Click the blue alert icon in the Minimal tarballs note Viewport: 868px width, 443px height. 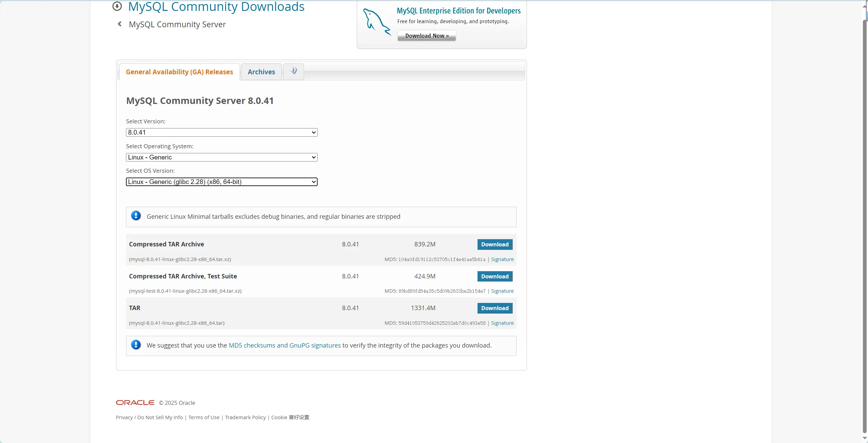click(x=136, y=216)
